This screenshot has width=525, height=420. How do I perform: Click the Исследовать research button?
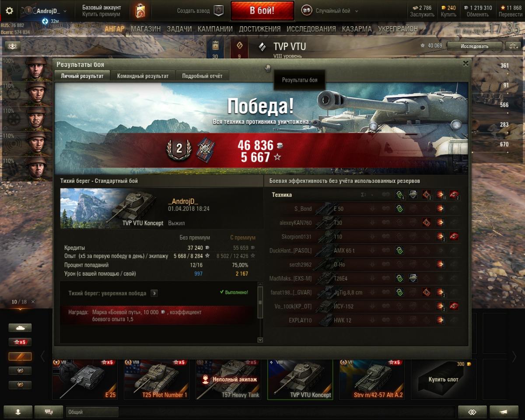point(474,46)
